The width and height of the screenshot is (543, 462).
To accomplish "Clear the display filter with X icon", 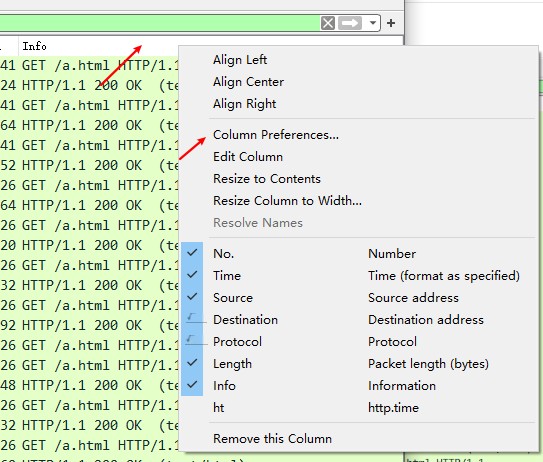I will (328, 23).
